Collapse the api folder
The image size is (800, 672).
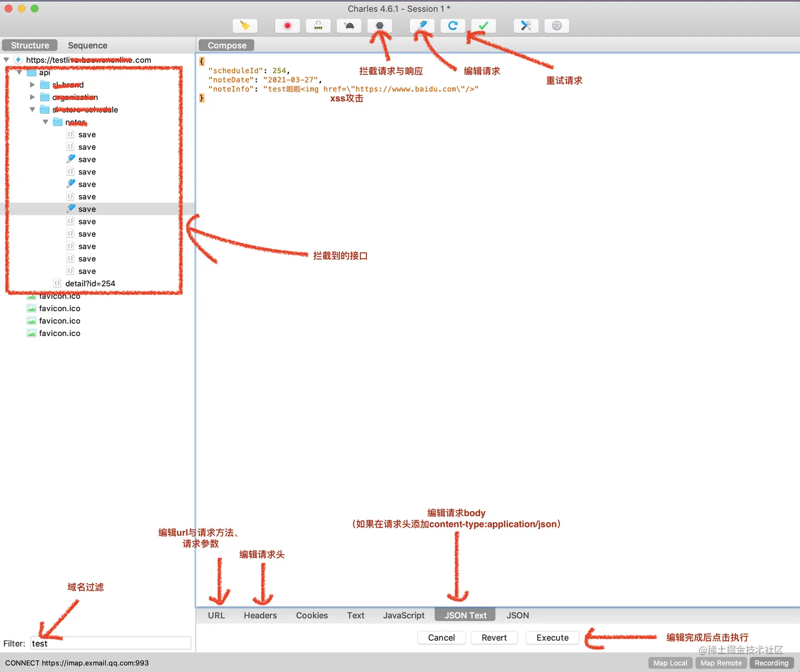click(x=20, y=72)
